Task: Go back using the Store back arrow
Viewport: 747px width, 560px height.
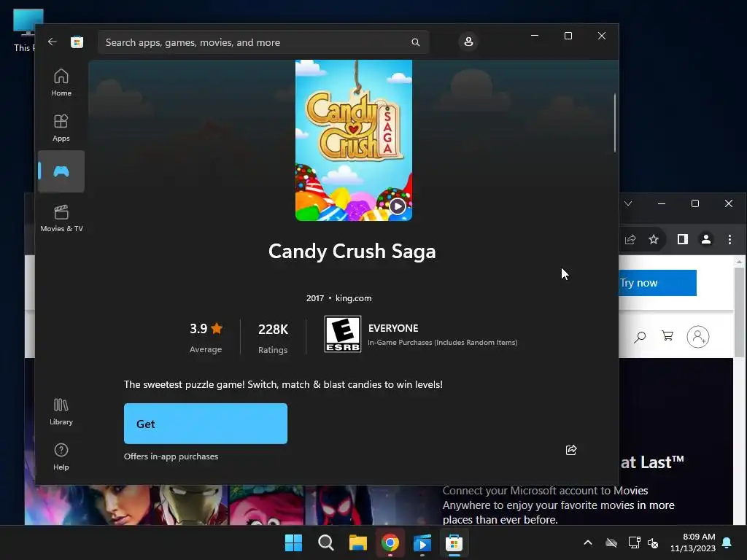Action: (53, 42)
